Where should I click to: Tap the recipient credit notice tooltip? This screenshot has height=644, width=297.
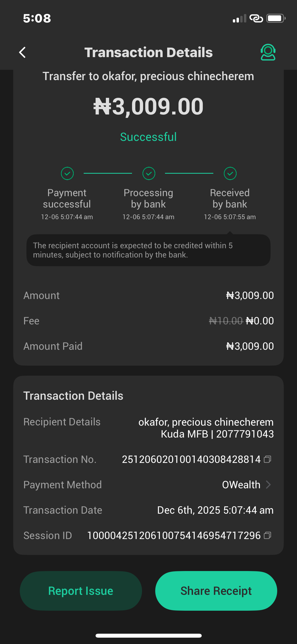click(148, 250)
